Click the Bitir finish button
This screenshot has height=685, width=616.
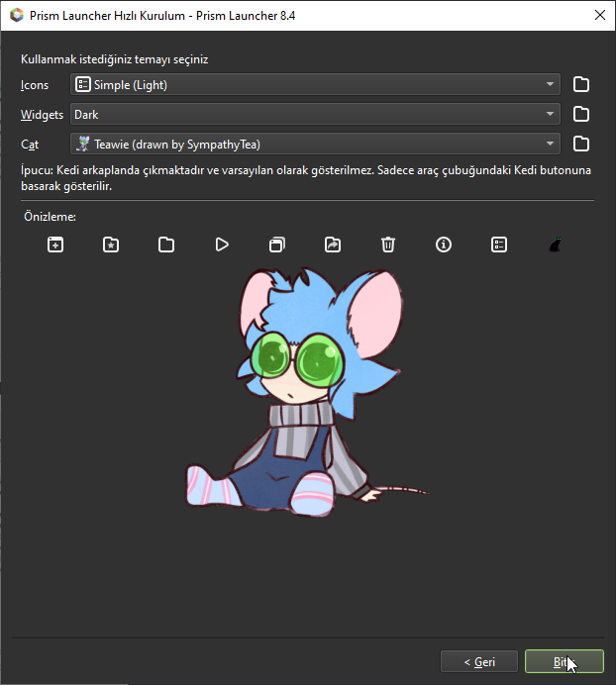pos(564,662)
